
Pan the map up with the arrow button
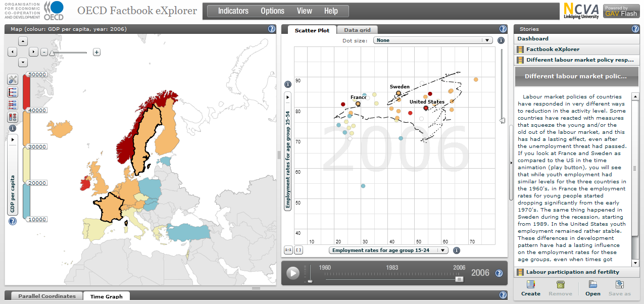tap(23, 41)
